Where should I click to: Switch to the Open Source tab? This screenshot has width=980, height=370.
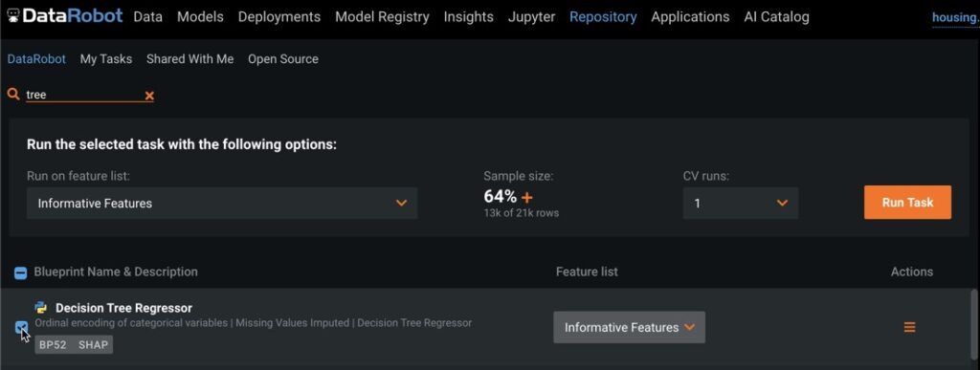pyautogui.click(x=283, y=58)
